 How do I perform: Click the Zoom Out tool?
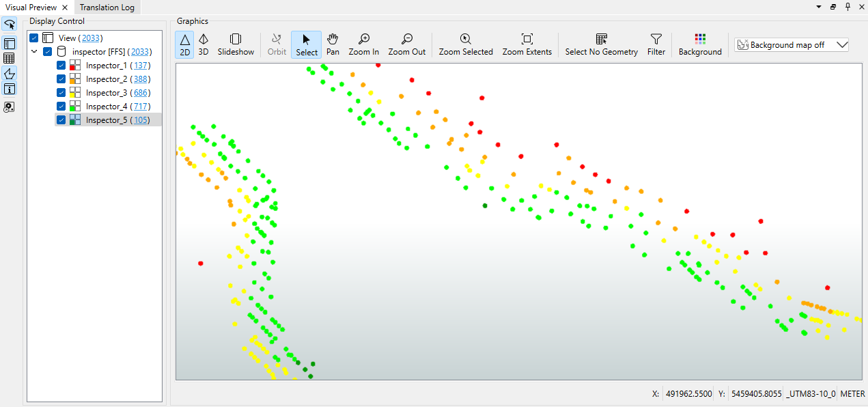[x=406, y=44]
